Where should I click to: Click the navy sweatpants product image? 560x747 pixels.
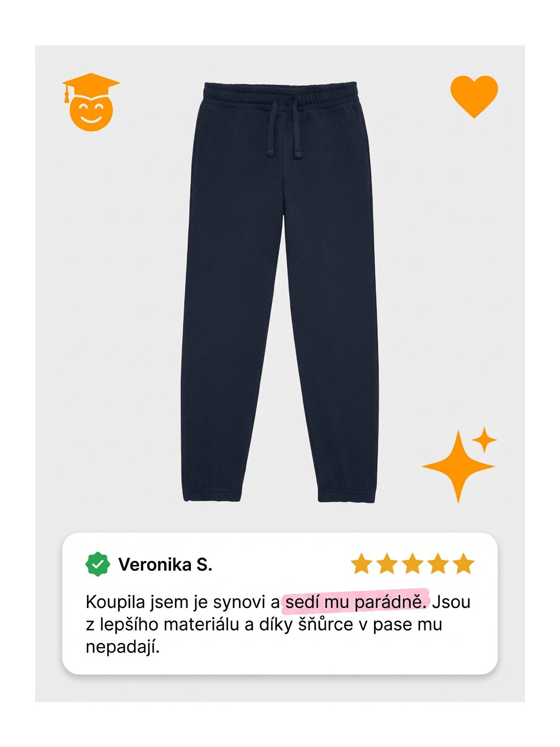280,292
